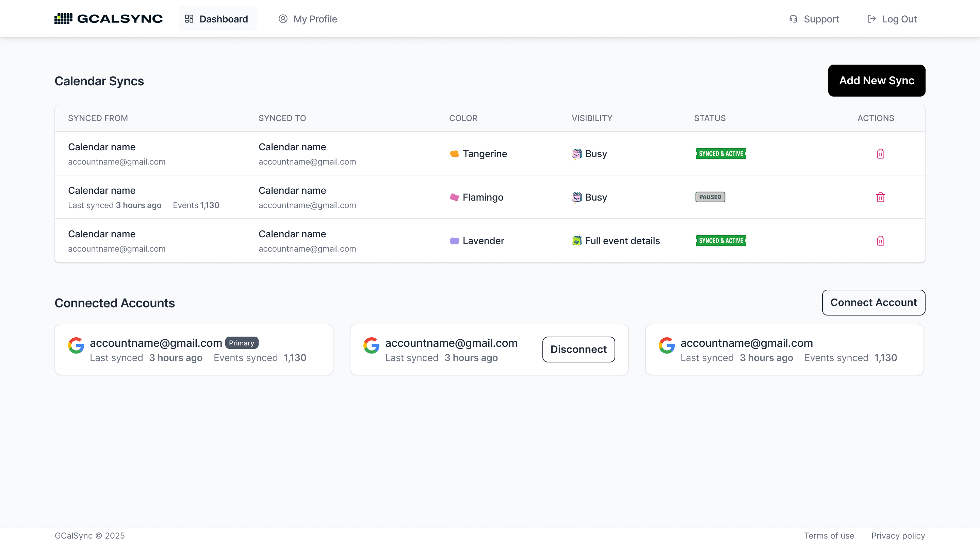Click the Busy calendar icon in Tangerine row
The width and height of the screenshot is (980, 544).
pos(577,154)
